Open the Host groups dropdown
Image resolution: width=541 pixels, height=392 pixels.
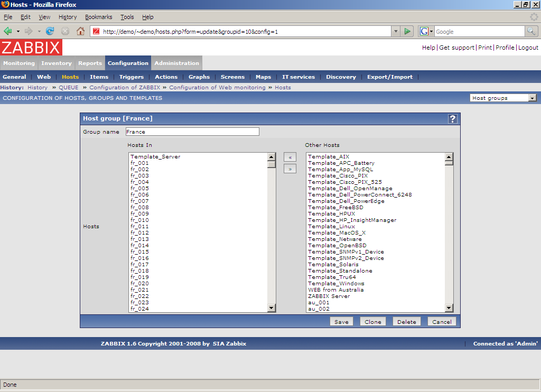point(503,98)
